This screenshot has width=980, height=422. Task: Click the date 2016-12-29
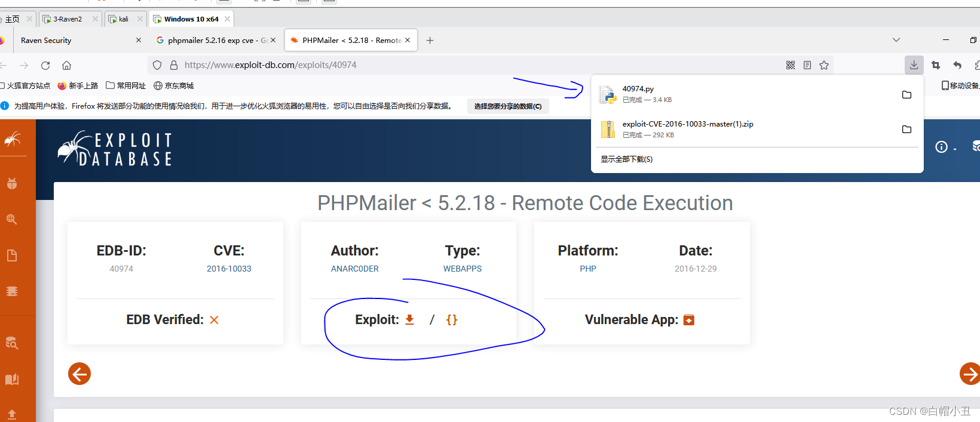pos(696,269)
